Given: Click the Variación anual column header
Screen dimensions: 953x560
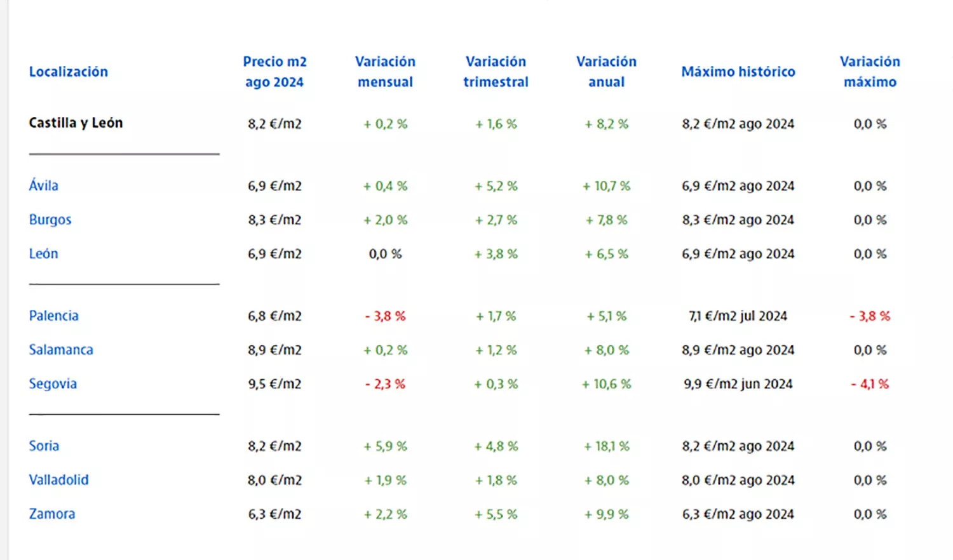Looking at the screenshot, I should (x=606, y=72).
